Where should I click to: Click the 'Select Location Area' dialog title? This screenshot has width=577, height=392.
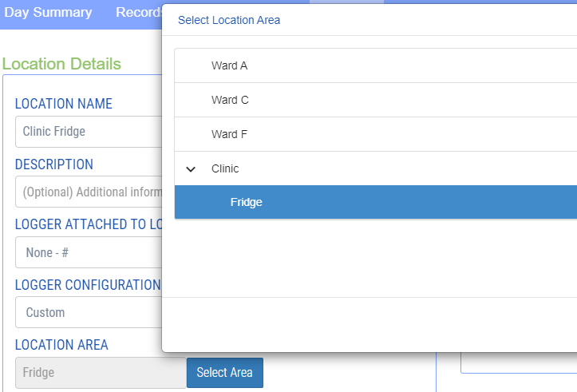click(229, 20)
